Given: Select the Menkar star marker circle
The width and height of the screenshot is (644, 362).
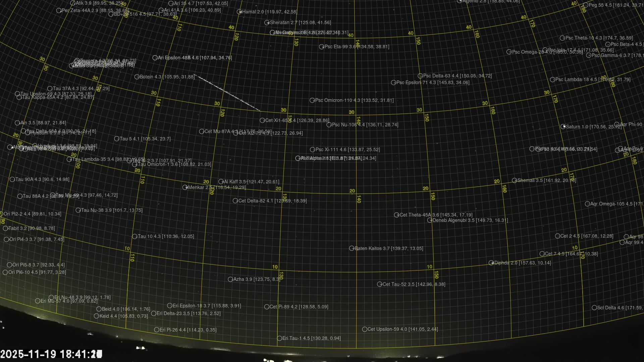Looking at the screenshot, I should pyautogui.click(x=185, y=187).
